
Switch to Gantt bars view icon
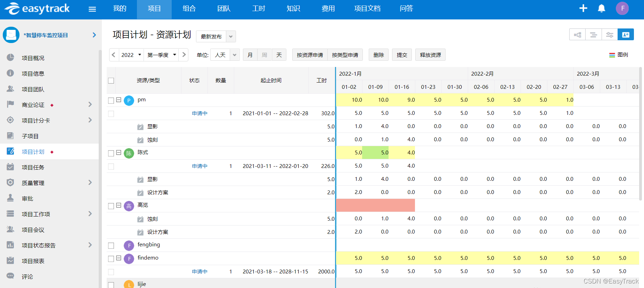tap(594, 35)
